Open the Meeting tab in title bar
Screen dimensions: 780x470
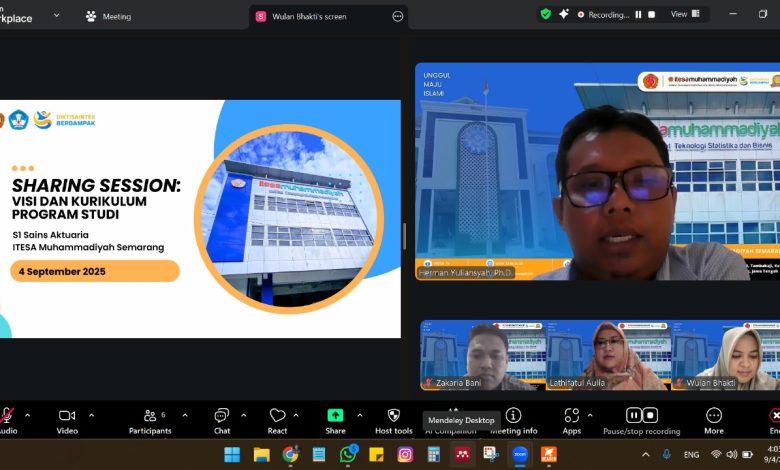coord(108,16)
